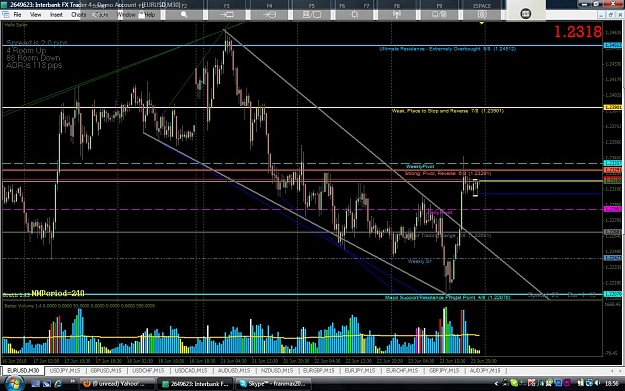Switch to the EURUSD,M30 chart tab

click(24, 371)
